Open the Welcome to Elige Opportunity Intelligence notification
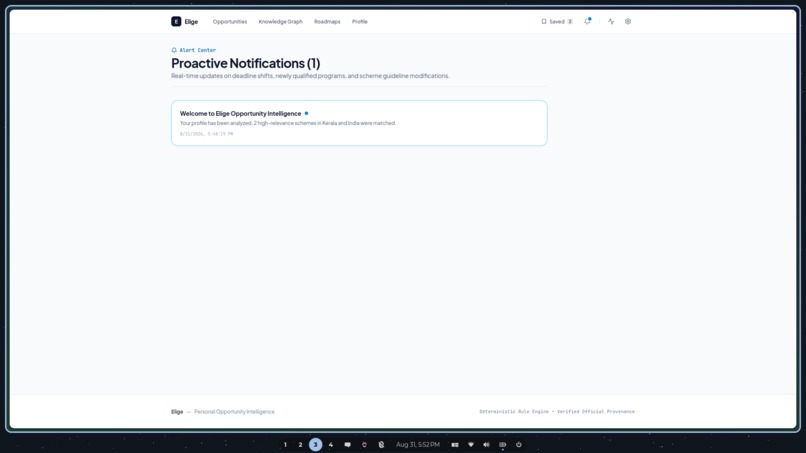 359,123
